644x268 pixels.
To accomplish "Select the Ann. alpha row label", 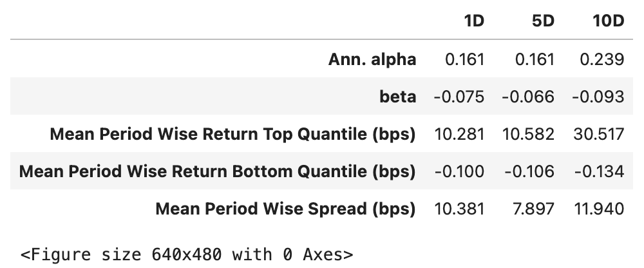I will coord(372,60).
